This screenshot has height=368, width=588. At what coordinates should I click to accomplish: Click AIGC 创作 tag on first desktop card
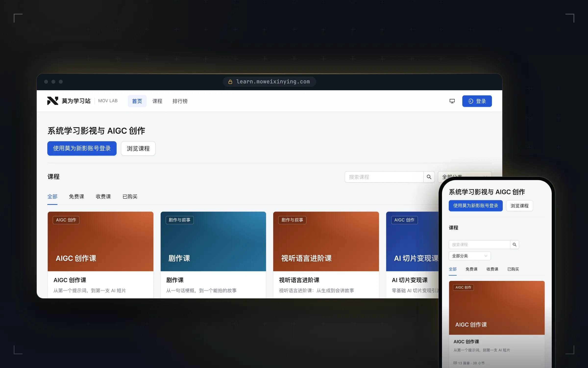click(x=66, y=220)
